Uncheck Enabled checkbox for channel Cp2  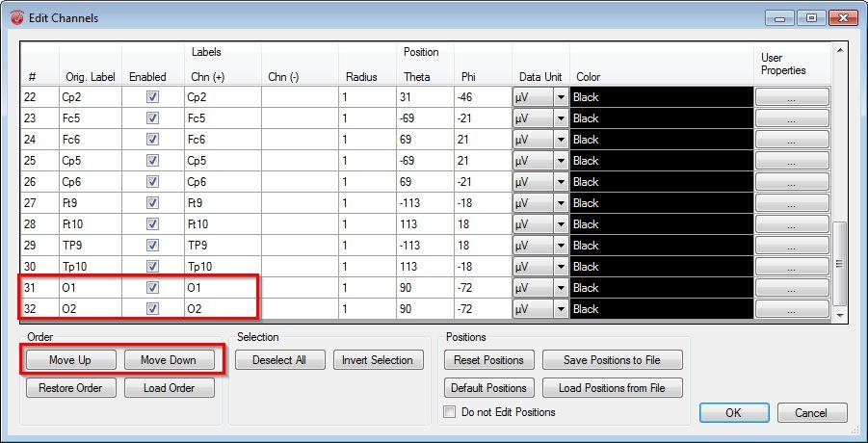[153, 96]
